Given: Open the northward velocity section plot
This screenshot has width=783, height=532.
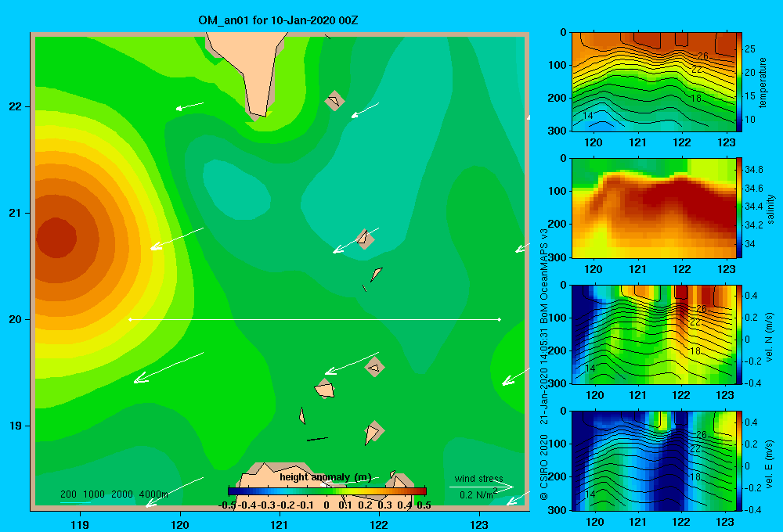Looking at the screenshot, I should (653, 334).
